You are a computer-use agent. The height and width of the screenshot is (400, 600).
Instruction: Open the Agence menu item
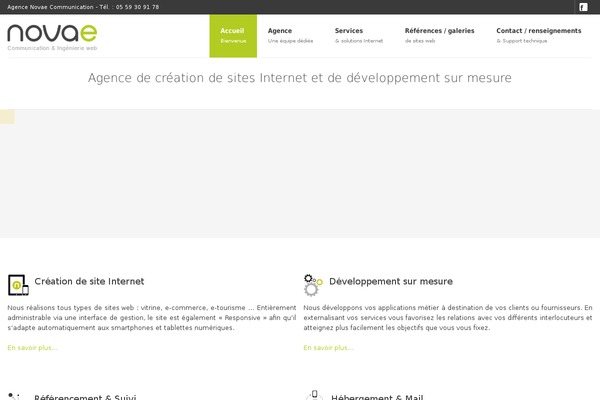tap(290, 36)
